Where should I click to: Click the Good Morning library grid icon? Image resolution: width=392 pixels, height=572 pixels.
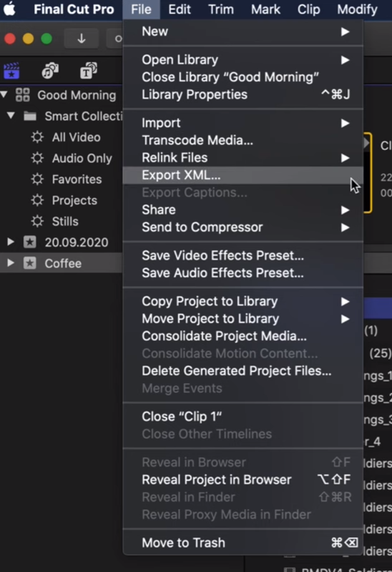[x=23, y=95]
